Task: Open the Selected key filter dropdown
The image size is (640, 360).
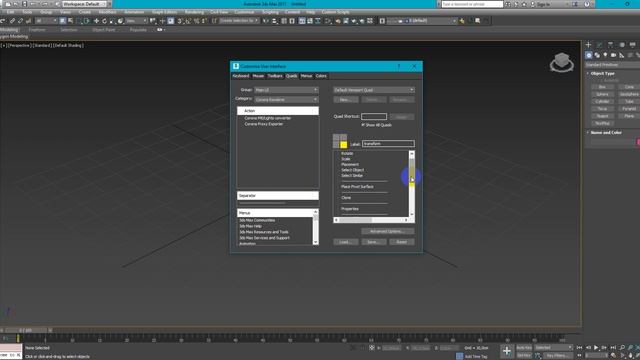Action: click(x=553, y=348)
